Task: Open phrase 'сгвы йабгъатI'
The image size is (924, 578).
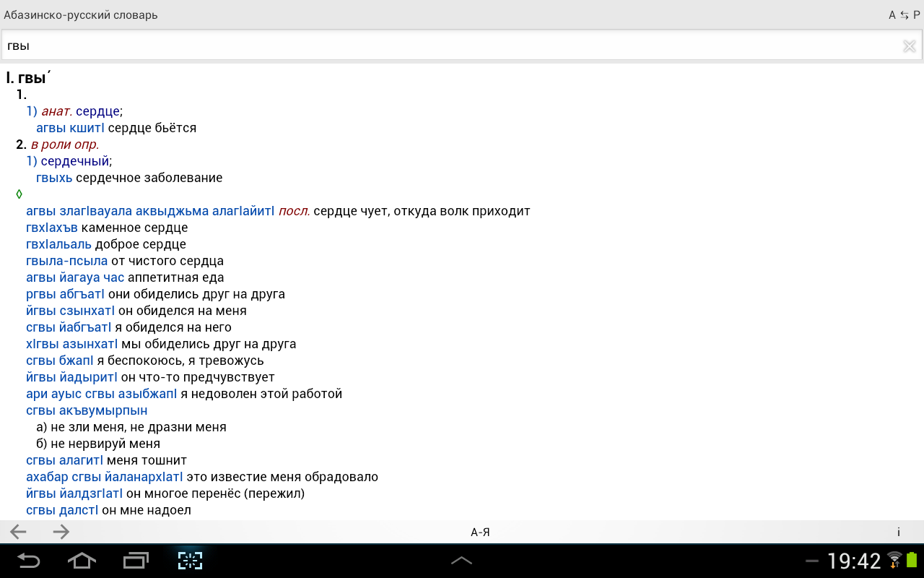Action: tap(69, 327)
